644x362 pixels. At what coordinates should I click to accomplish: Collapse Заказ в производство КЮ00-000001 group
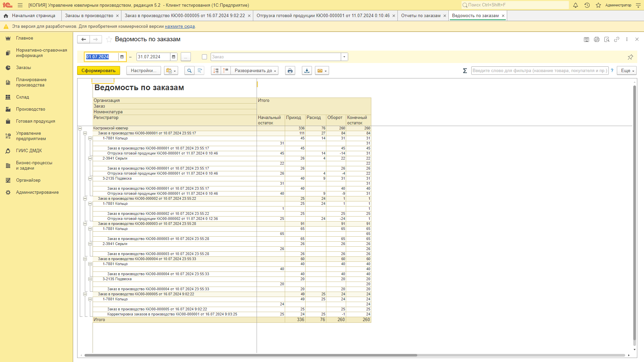pos(85,133)
